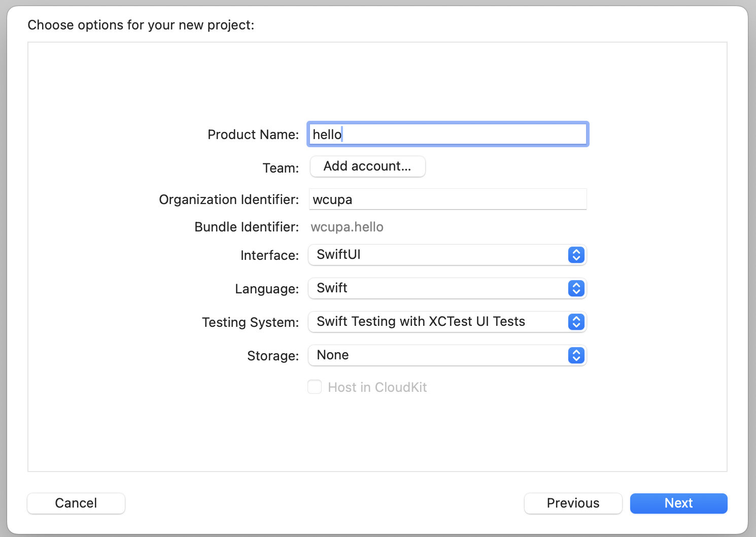The width and height of the screenshot is (756, 537).
Task: Enable the Host in CloudKit checkbox
Action: point(315,387)
